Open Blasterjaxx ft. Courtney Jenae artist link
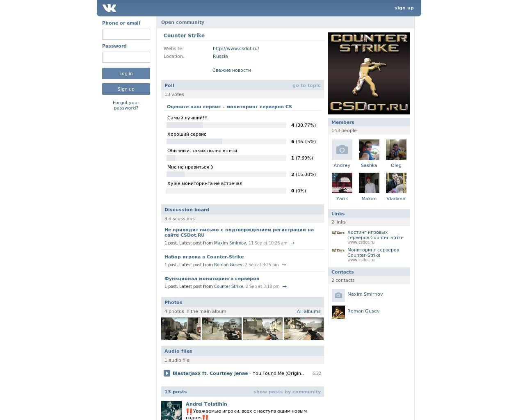Screen dimensions: 525x420 pyautogui.click(x=210, y=373)
